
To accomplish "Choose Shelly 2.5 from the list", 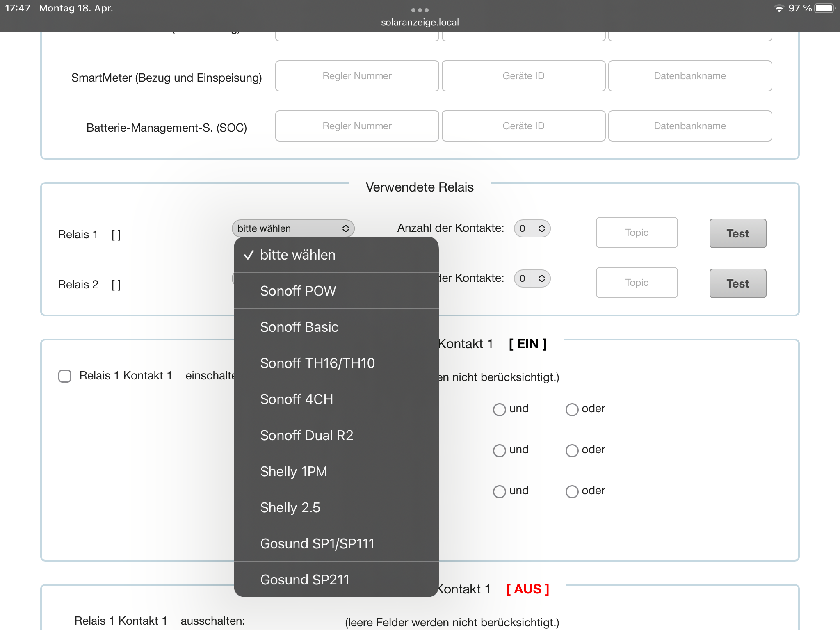I will pyautogui.click(x=290, y=507).
